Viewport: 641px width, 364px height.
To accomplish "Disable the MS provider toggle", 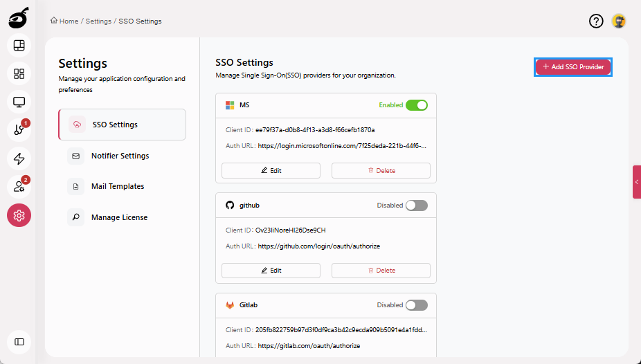I will (x=417, y=105).
